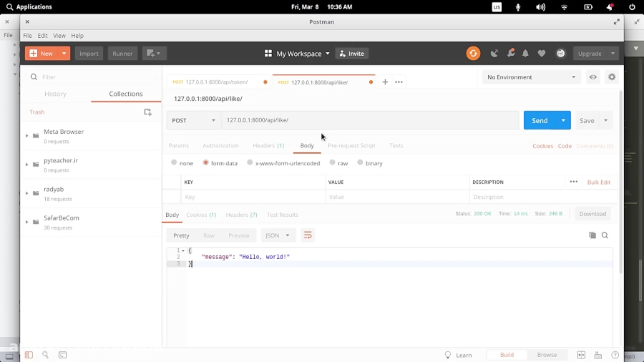
Task: Open the tab options ellipsis
Action: point(399,82)
